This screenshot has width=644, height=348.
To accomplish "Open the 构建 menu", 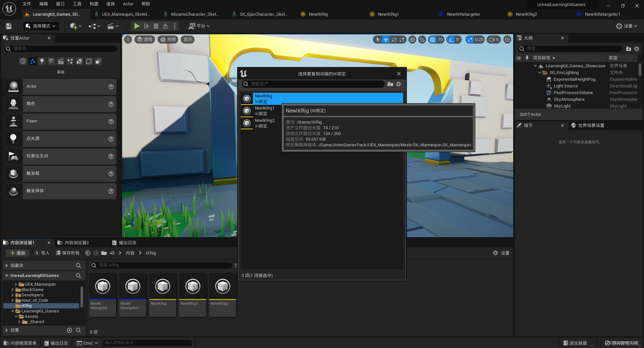I will coord(94,4).
